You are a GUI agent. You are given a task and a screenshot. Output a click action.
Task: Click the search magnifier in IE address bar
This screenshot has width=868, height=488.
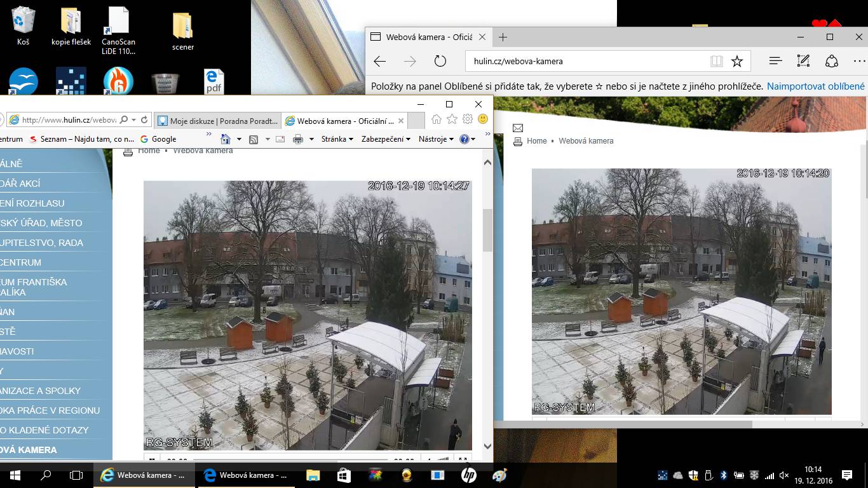124,119
